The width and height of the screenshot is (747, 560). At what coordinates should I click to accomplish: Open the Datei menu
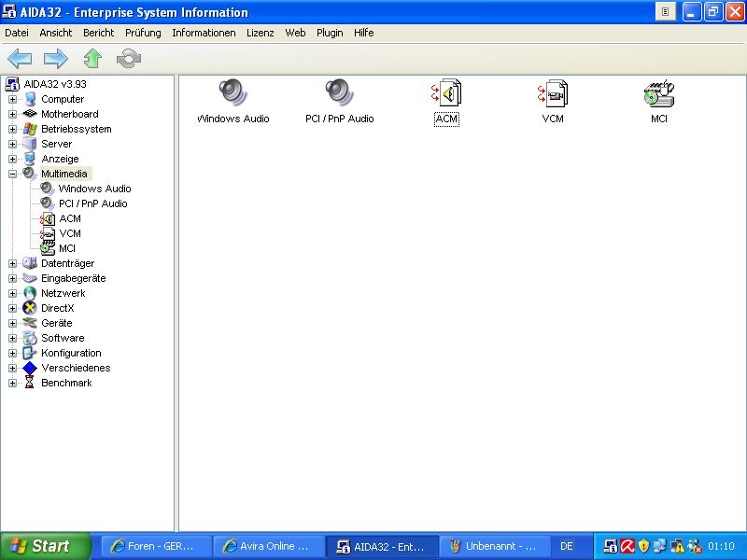(x=17, y=33)
